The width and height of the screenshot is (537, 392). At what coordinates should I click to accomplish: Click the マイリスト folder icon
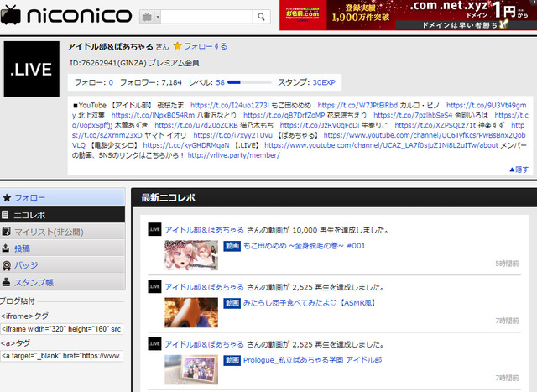[6, 232]
